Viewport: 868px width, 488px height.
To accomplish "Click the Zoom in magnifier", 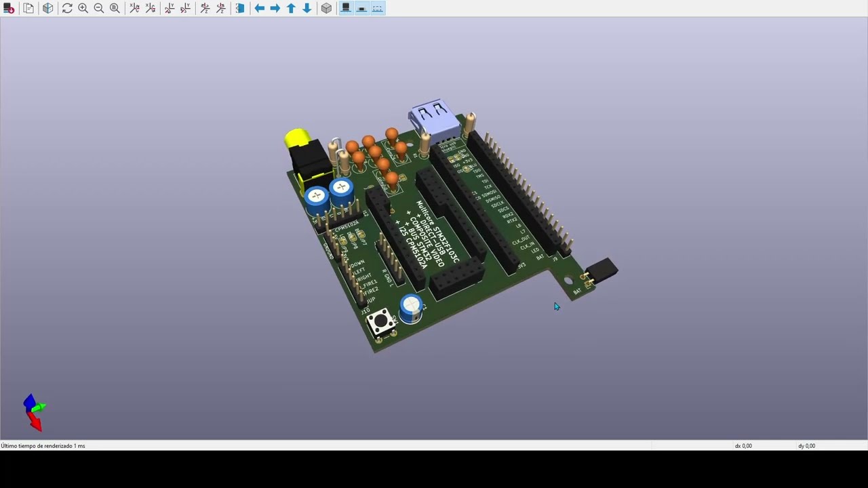I will [83, 8].
